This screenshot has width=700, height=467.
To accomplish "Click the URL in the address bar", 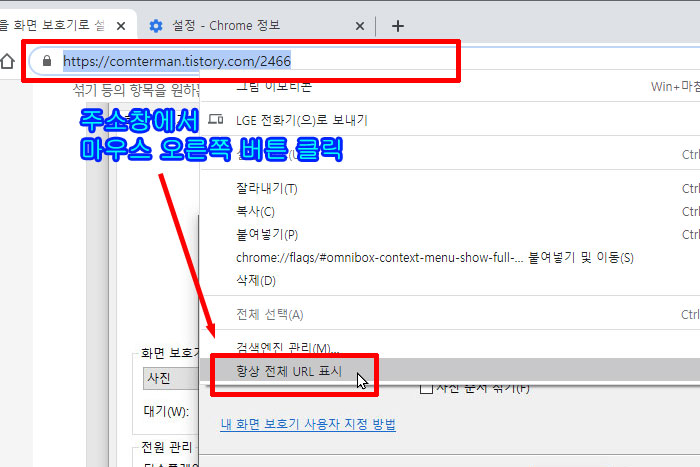I will click(177, 61).
